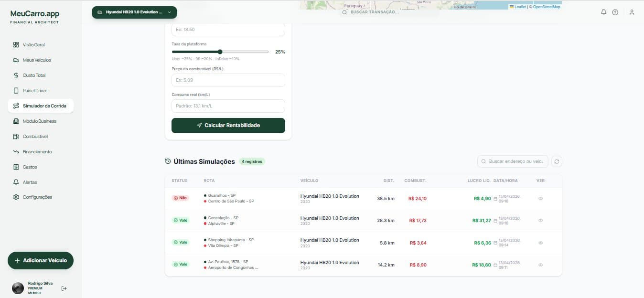Click the calendar icon in Guarulhos row

coord(495,199)
